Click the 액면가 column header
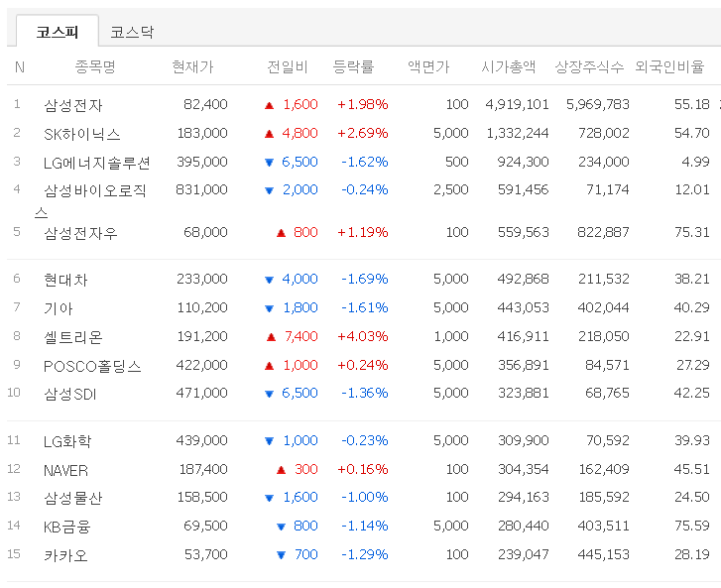The width and height of the screenshot is (721, 588). 428,67
